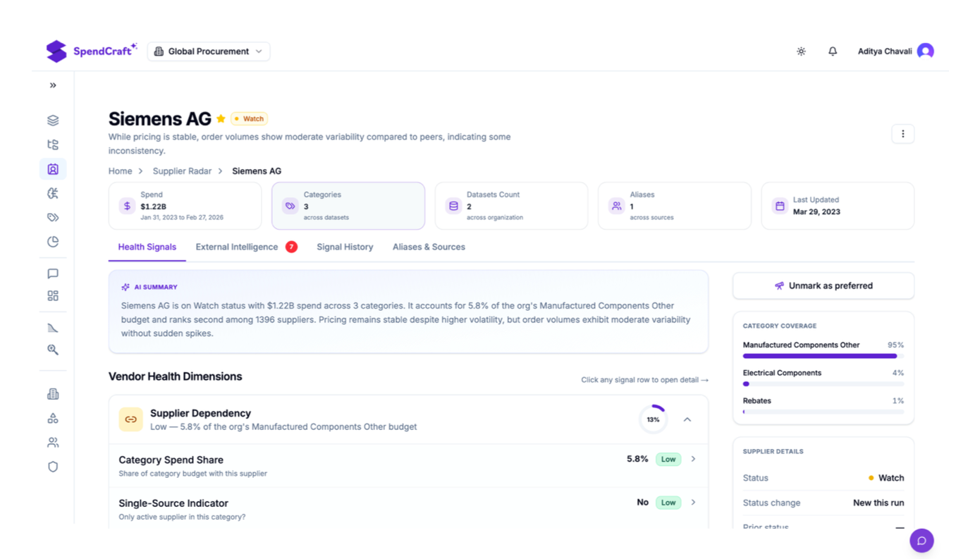Open the users sidebar icon
This screenshot has height=559, width=980.
click(x=53, y=443)
